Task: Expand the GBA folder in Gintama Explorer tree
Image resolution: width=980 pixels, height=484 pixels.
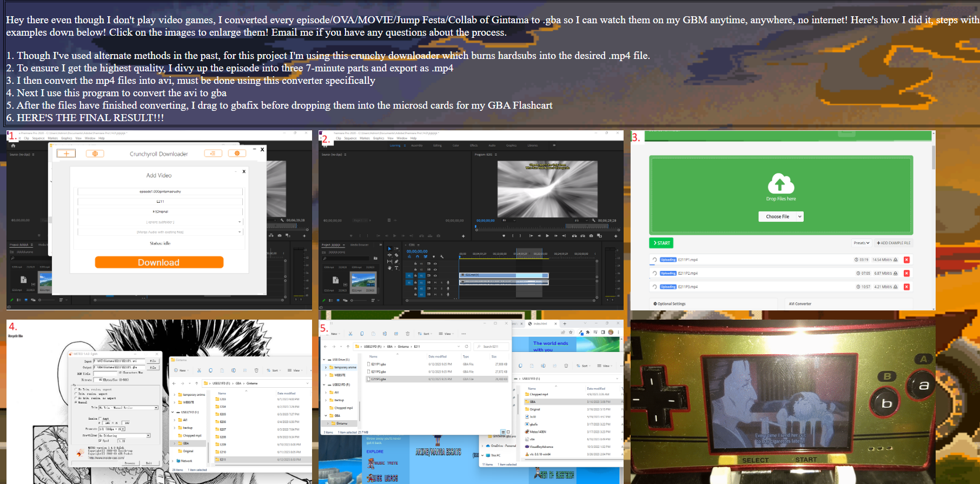Action: point(175,443)
